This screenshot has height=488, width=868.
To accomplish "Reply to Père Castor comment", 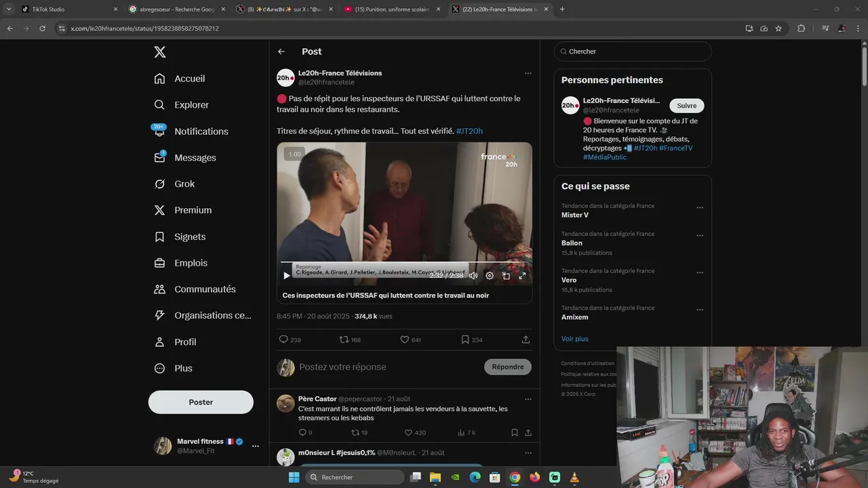I will pyautogui.click(x=305, y=432).
